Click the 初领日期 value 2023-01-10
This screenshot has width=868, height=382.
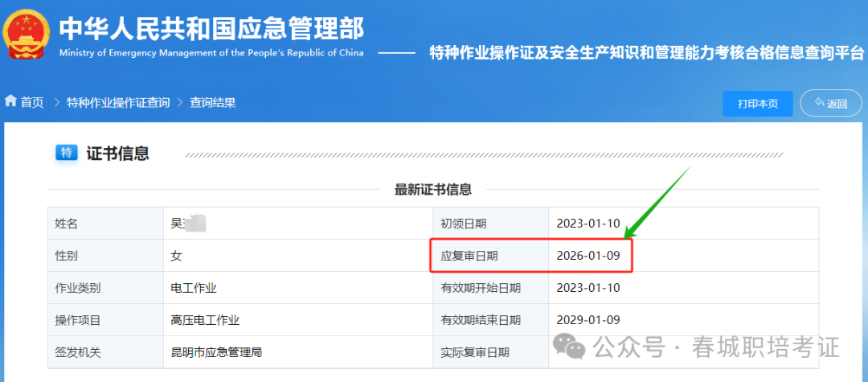(x=588, y=224)
